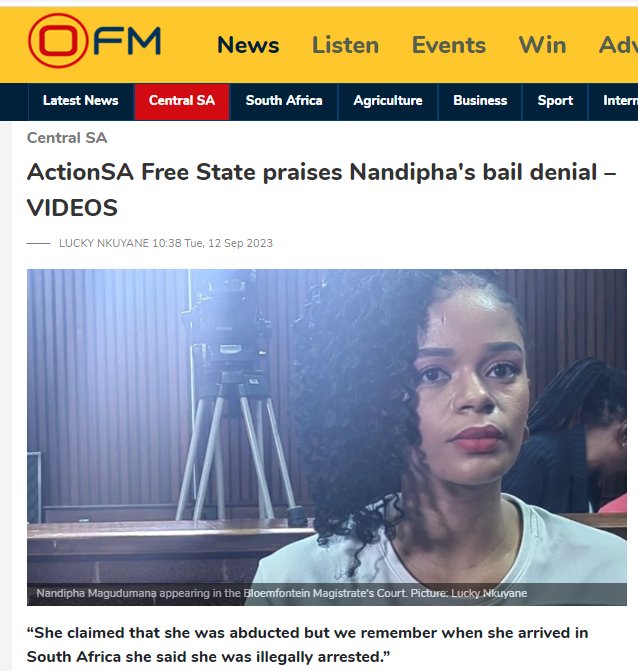This screenshot has height=671, width=638.
Task: Click the OFM logo icon
Action: [x=94, y=41]
